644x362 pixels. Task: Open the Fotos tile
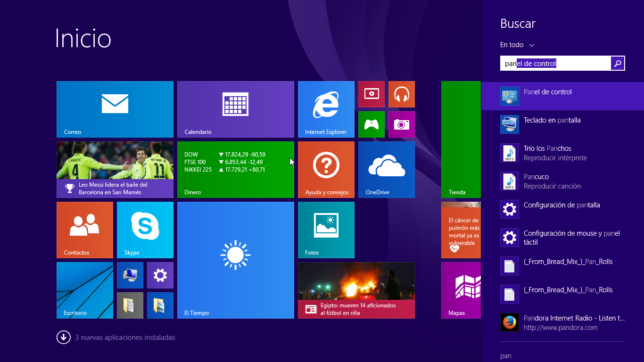tap(326, 230)
